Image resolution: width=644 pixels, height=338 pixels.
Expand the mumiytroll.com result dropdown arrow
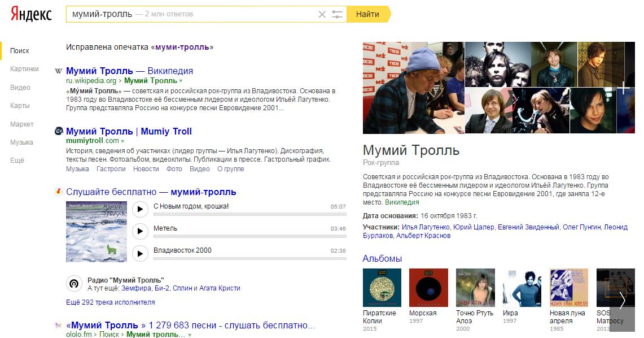coord(122,141)
